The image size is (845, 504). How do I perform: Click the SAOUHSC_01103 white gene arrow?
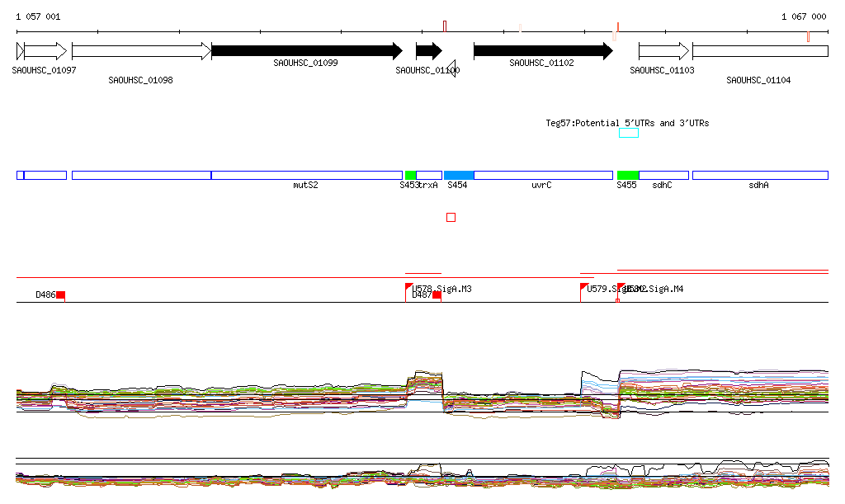pos(663,51)
